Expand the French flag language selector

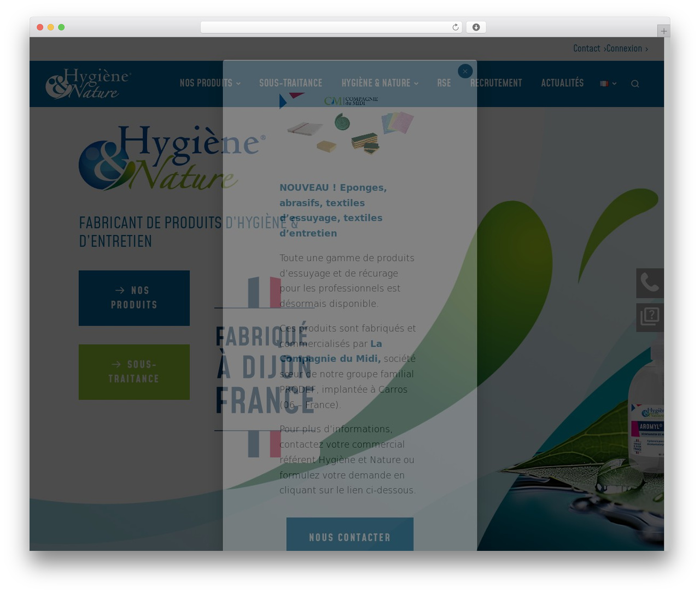coord(608,84)
